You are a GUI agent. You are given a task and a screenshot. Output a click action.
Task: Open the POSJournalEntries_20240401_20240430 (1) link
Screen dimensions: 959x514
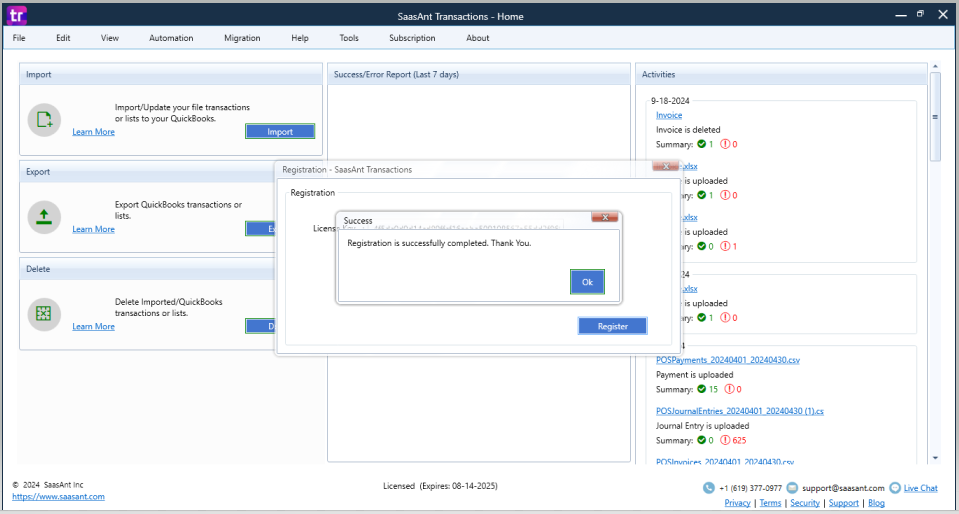pos(740,411)
